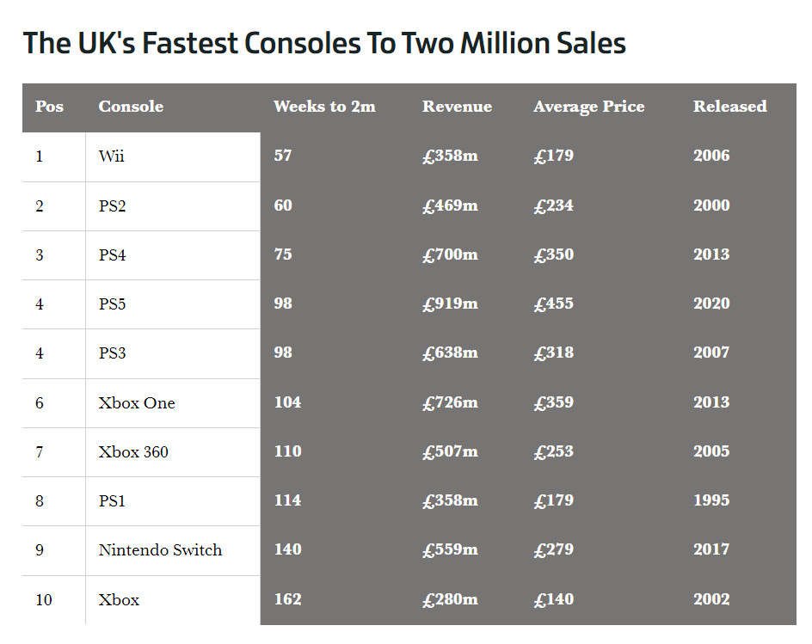Select the 'Nintendo Switch' console cell

pos(160,550)
